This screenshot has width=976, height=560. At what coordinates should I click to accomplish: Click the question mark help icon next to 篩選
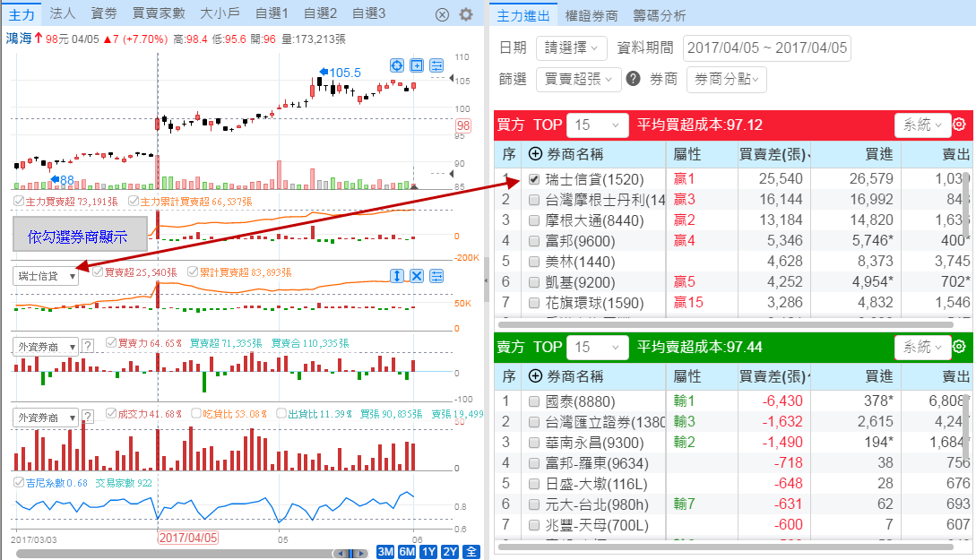pyautogui.click(x=633, y=79)
